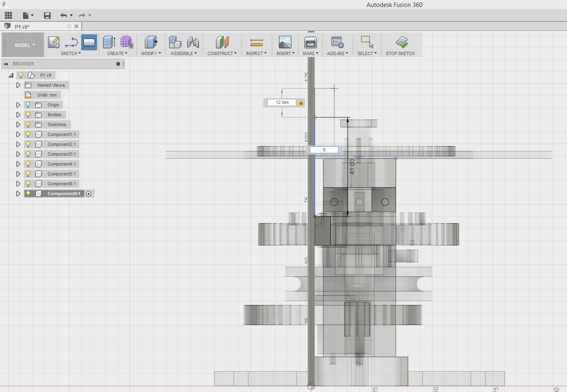The height and width of the screenshot is (392, 567).
Task: Select the Press Pull modify icon
Action: [151, 42]
